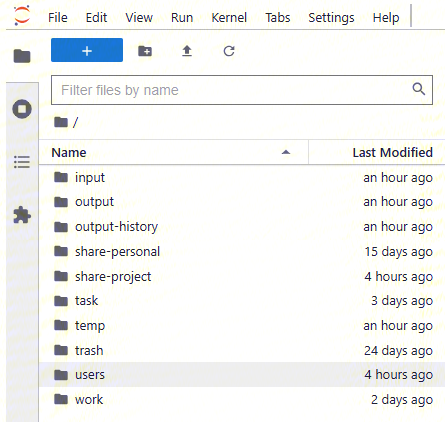445x422 pixels.
Task: Select the trash folder
Action: click(242, 350)
